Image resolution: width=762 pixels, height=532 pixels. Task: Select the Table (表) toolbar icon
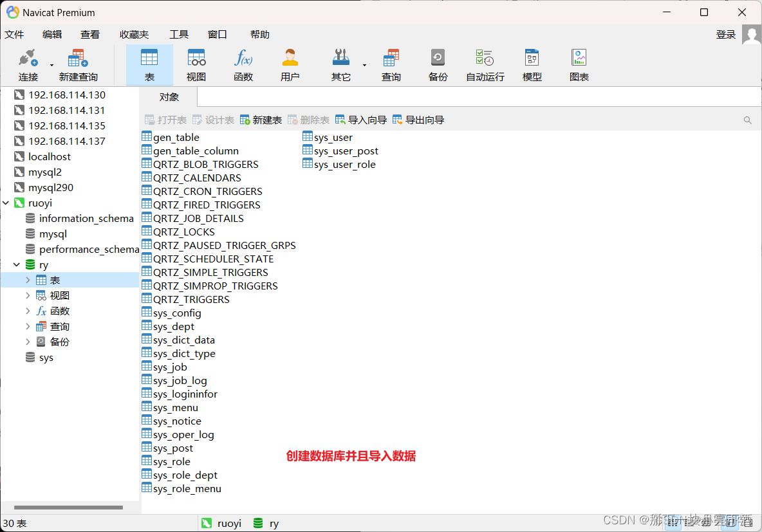tap(149, 65)
